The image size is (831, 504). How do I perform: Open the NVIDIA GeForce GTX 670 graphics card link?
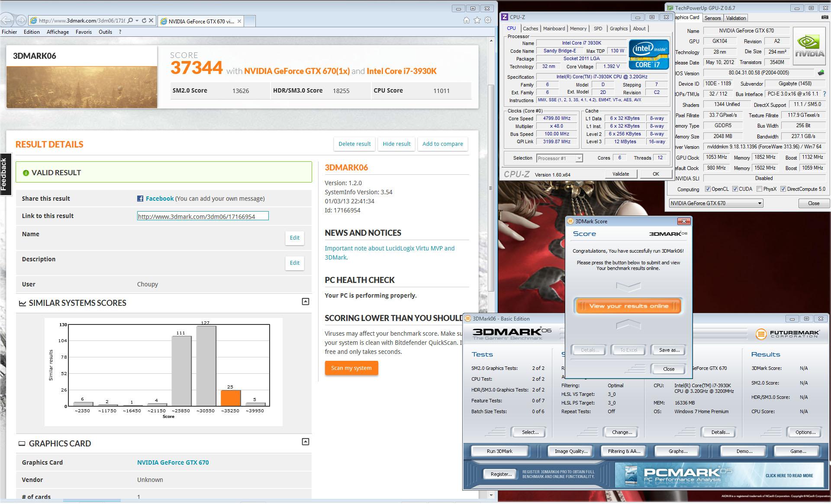[173, 462]
